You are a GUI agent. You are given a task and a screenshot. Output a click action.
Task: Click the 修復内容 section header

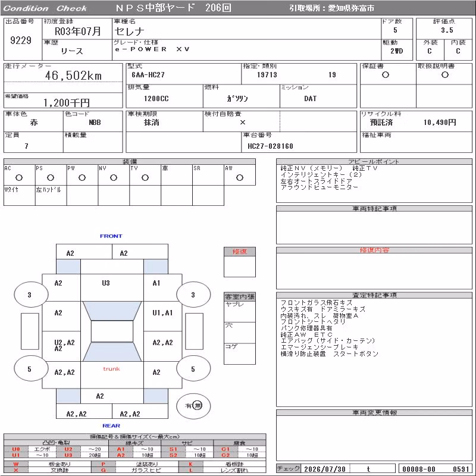click(374, 250)
